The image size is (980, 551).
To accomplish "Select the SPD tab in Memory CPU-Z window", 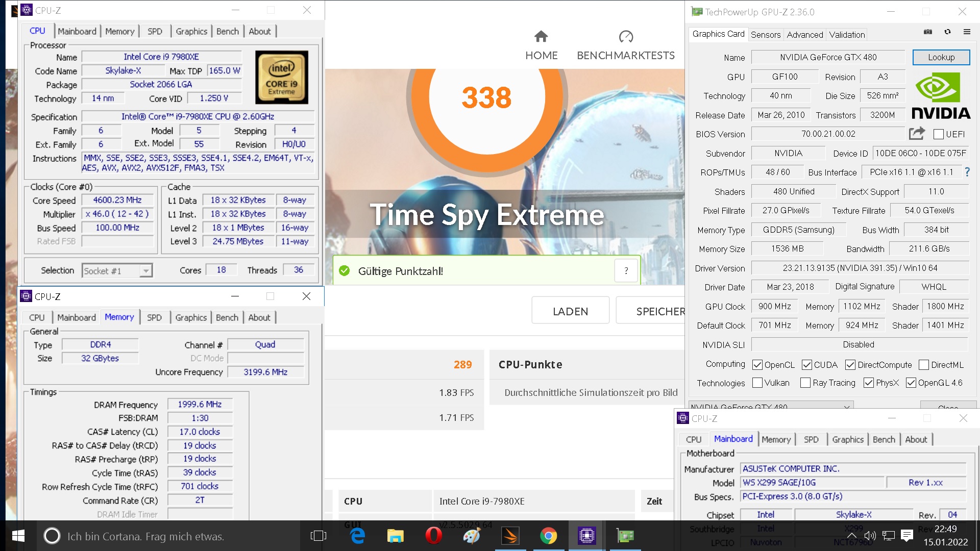I will [155, 317].
